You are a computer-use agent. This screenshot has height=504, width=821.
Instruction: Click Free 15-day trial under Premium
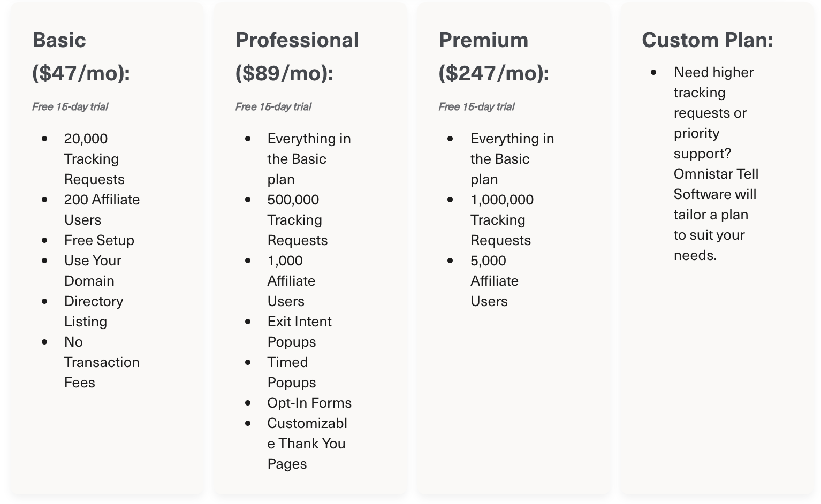(x=477, y=106)
